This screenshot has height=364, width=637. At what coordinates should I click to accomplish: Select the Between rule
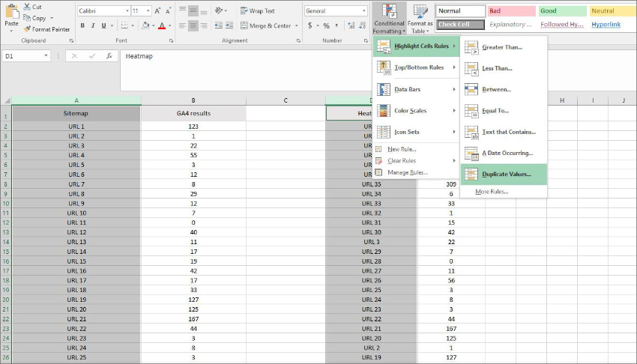504,89
